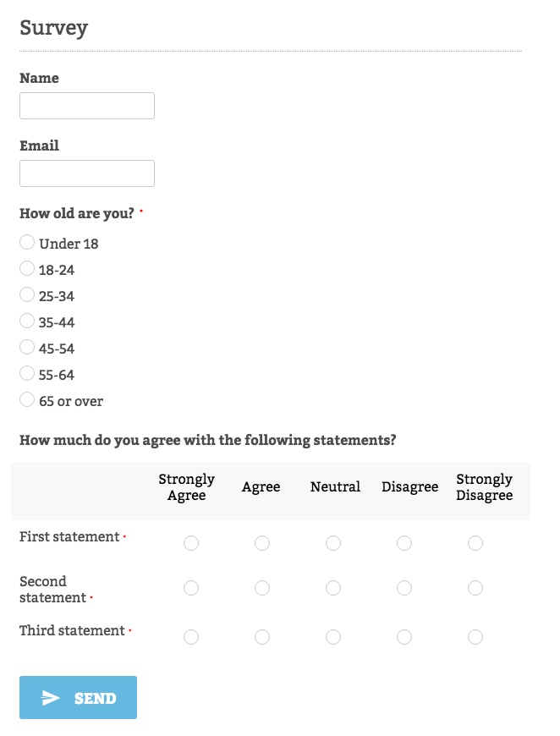Select Disagree for Second statement
560x736 pixels.
tap(404, 588)
